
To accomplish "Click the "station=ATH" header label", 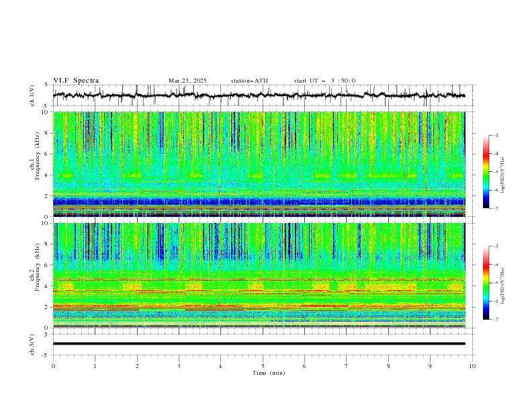I will click(249, 81).
